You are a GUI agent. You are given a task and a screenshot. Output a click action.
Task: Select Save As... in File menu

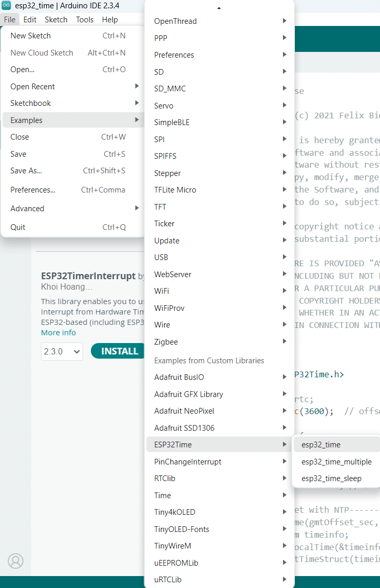73,171
